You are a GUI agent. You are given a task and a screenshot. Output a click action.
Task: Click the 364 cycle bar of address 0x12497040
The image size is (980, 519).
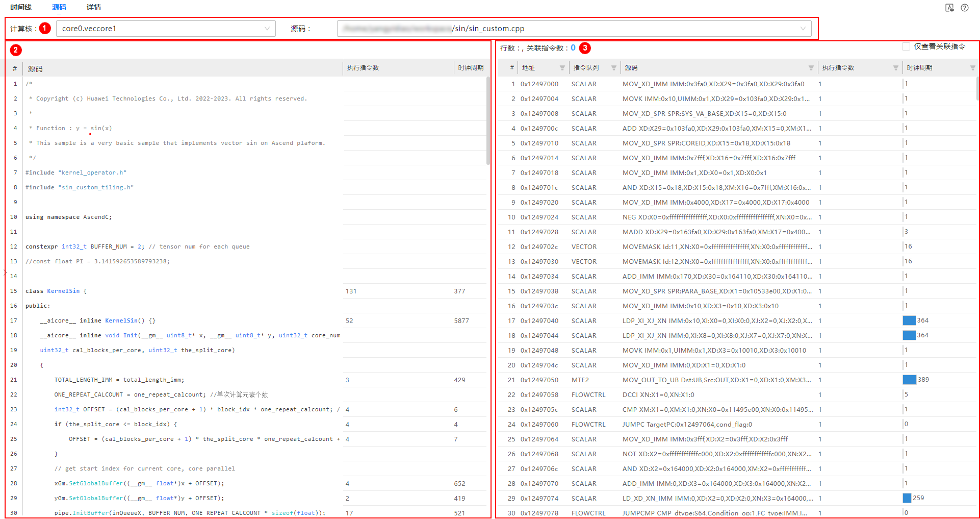(909, 320)
